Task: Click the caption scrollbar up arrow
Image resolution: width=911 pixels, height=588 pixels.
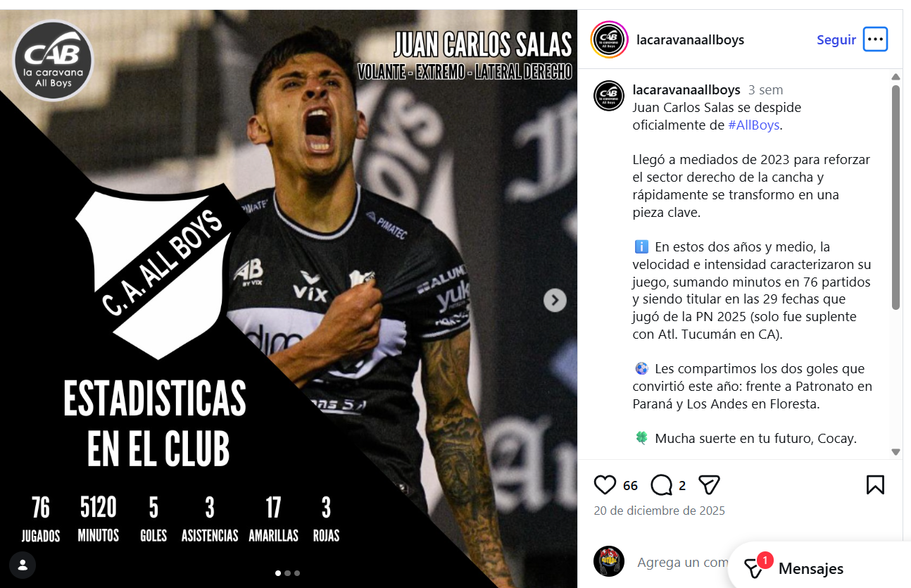Action: 896,76
